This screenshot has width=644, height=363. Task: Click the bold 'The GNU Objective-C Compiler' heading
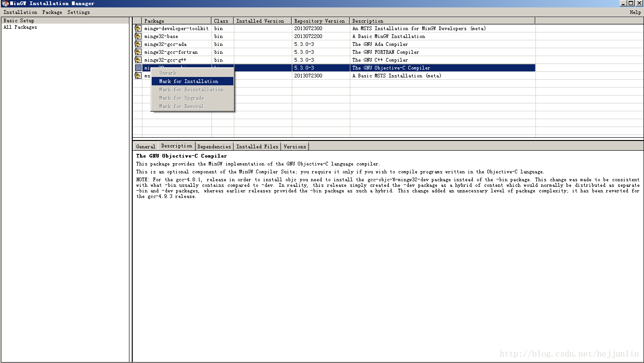point(182,156)
